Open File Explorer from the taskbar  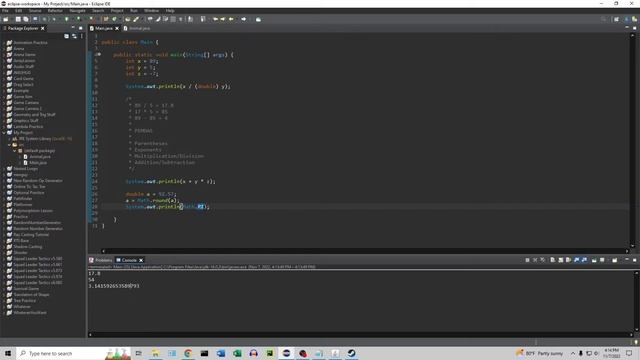coord(155,353)
